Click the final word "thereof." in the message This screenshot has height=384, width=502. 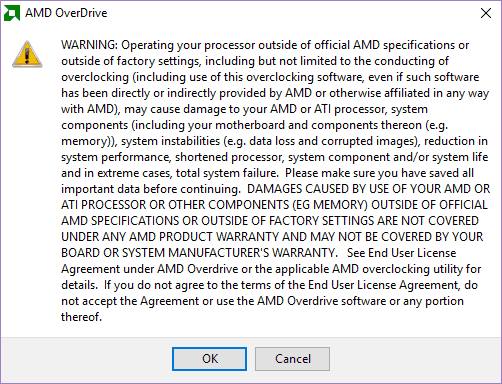tap(81, 317)
